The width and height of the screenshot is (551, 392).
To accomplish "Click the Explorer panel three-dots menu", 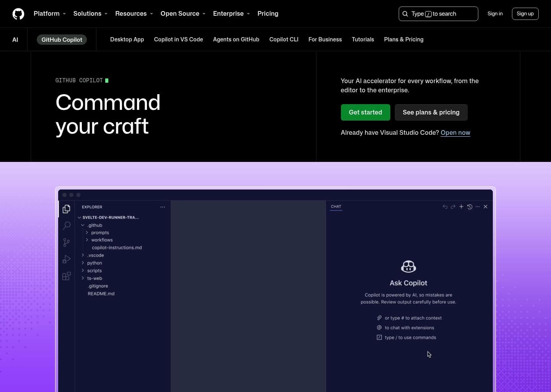I will [x=163, y=207].
